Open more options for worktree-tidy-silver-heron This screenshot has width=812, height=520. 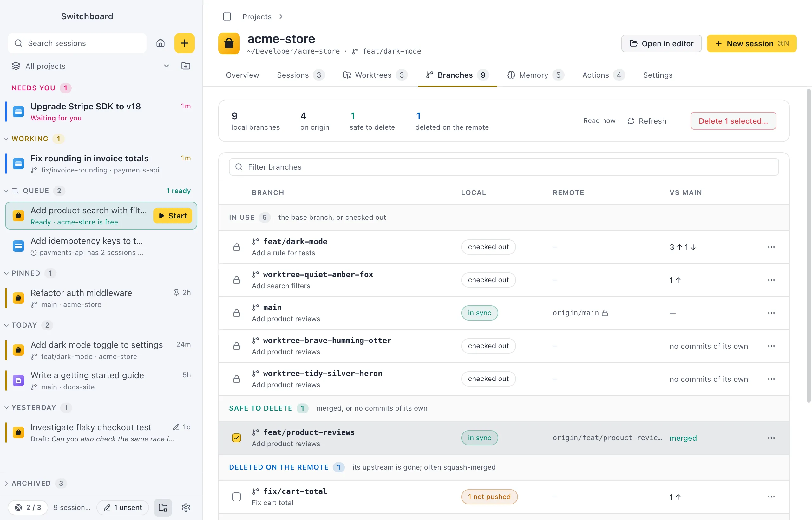tap(771, 379)
